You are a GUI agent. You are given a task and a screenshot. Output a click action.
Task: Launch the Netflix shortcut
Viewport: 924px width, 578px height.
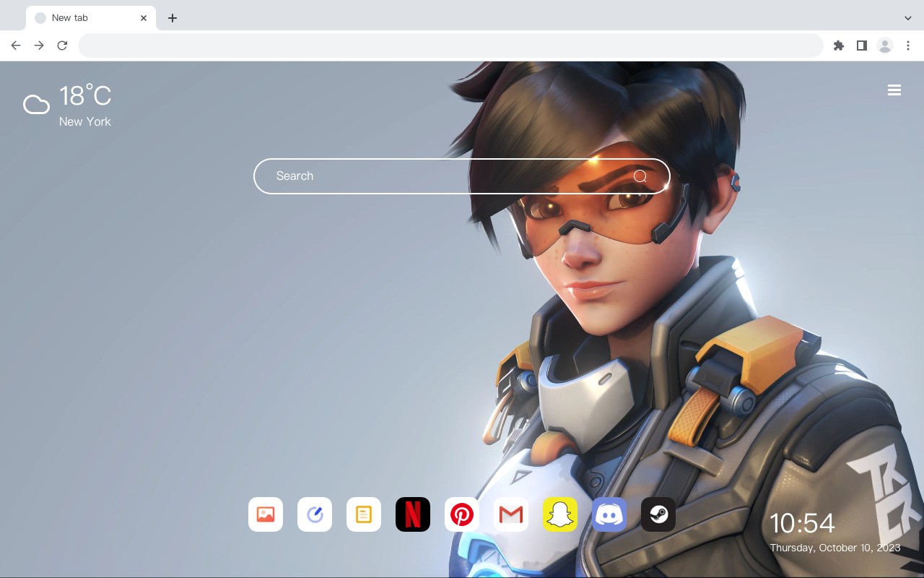pyautogui.click(x=413, y=514)
